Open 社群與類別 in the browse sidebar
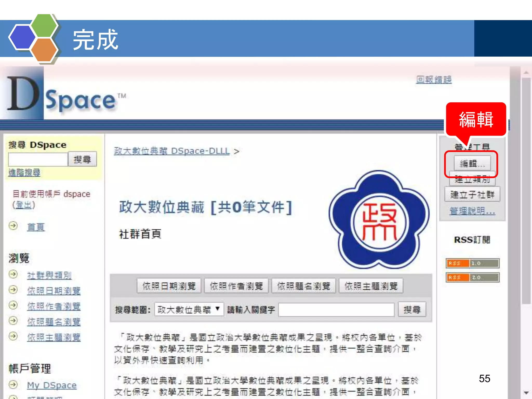Image resolution: width=532 pixels, height=399 pixels. click(x=49, y=275)
